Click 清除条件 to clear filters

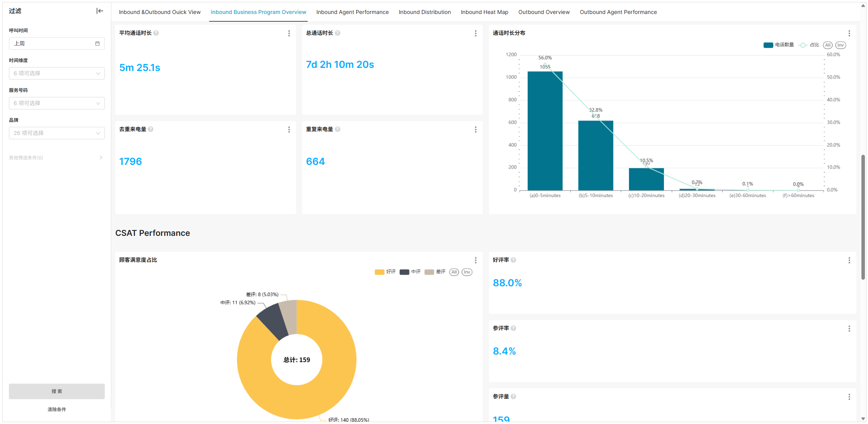[x=57, y=410]
